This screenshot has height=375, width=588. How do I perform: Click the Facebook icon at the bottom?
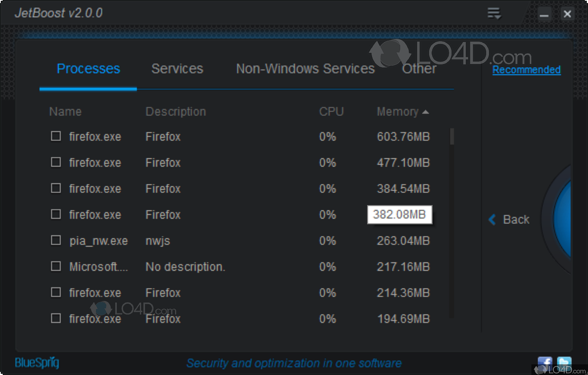coord(544,363)
